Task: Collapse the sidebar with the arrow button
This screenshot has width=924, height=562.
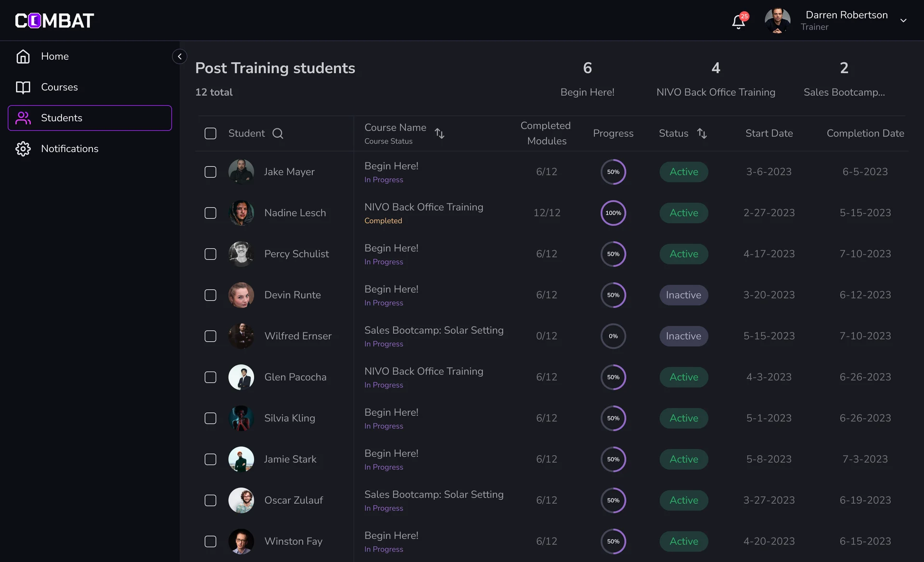Action: pos(180,56)
